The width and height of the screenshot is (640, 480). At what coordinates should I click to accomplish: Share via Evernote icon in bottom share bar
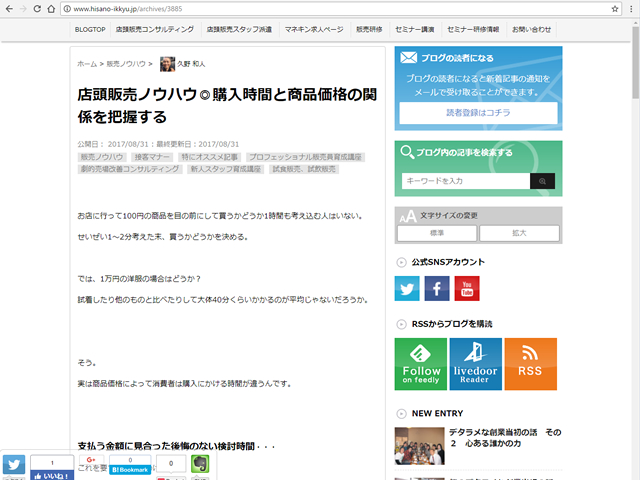tap(199, 464)
